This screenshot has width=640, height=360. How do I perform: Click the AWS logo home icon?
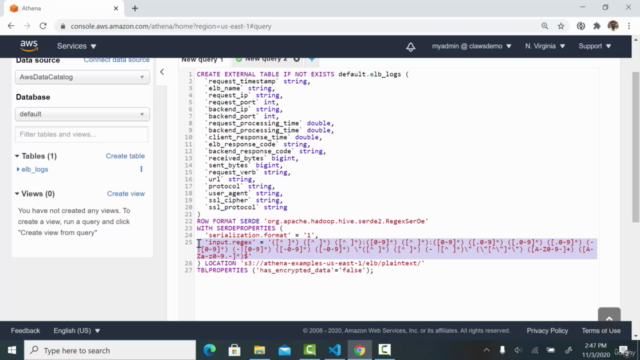tap(29, 46)
